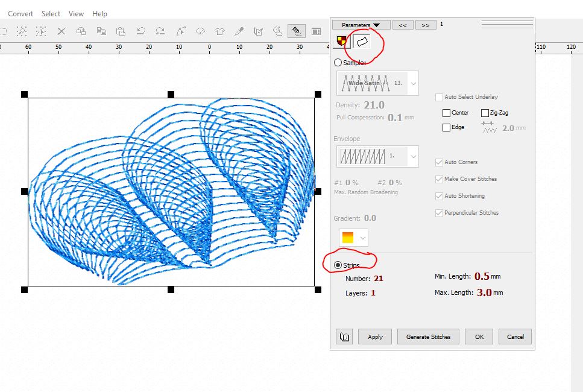Click the orange-yellow gradient swatch
This screenshot has height=392, width=583.
[348, 237]
